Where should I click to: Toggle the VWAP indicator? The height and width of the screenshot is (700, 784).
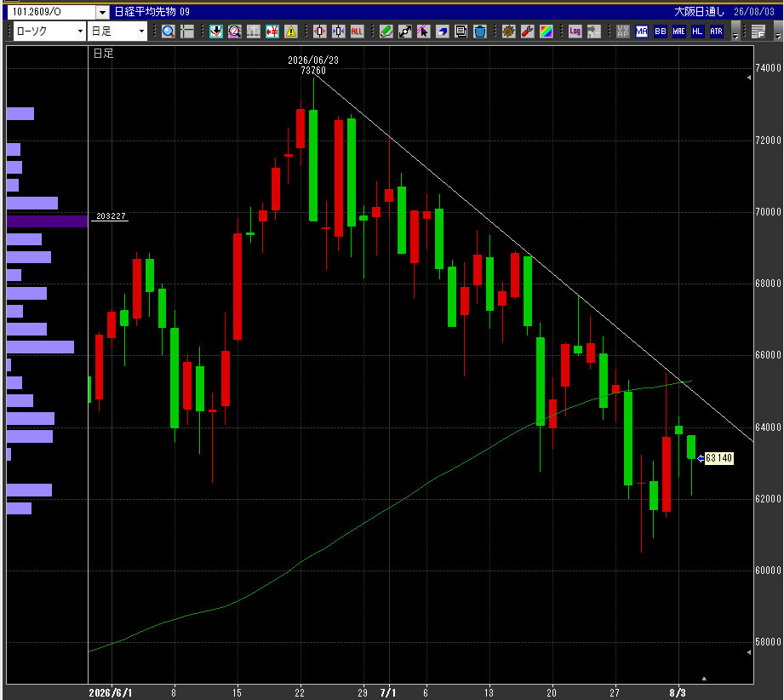point(623,32)
